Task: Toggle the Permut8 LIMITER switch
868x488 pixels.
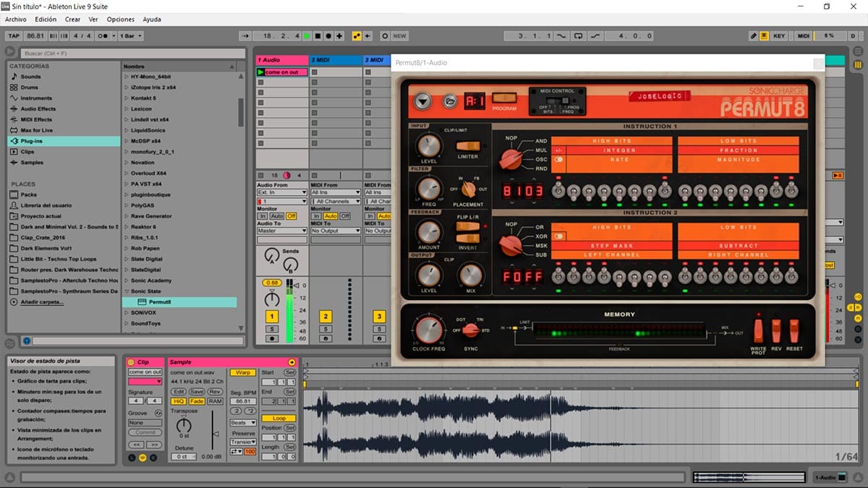Action: point(468,147)
